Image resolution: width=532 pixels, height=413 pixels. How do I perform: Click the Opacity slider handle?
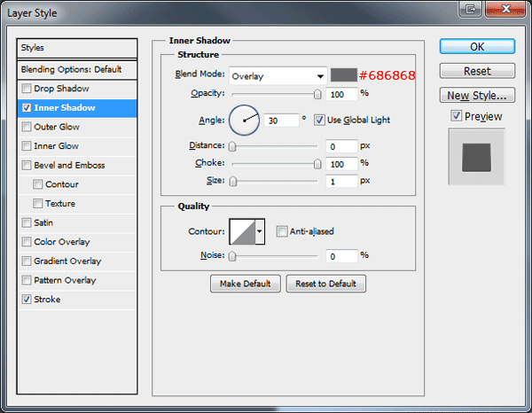point(317,94)
